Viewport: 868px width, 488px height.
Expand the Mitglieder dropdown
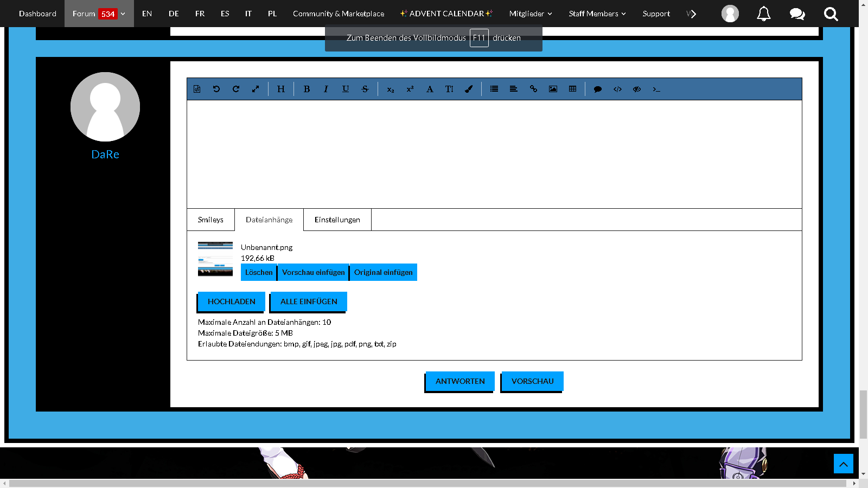[x=530, y=14]
